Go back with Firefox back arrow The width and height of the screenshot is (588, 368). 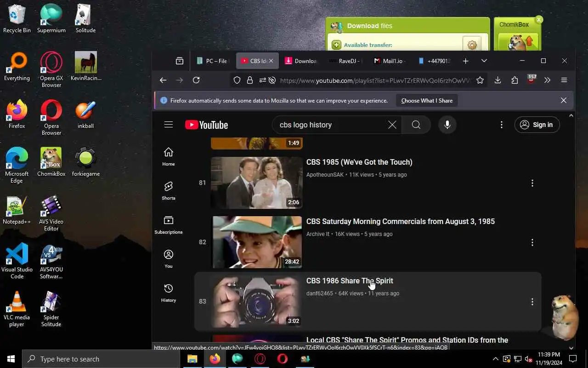tap(163, 80)
